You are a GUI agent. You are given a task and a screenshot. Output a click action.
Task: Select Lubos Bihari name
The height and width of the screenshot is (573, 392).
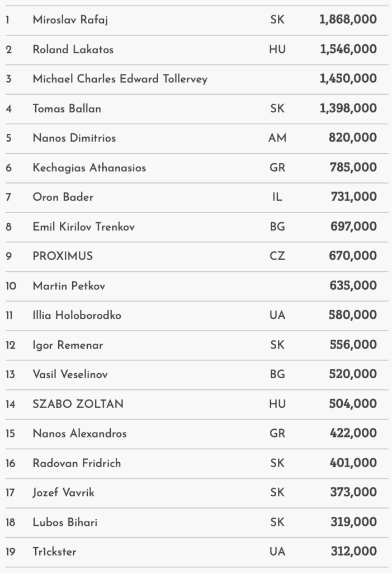[65, 523]
